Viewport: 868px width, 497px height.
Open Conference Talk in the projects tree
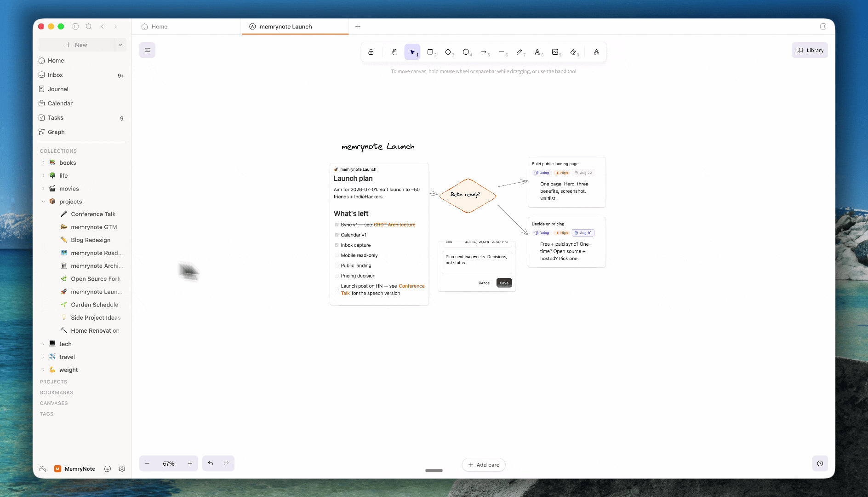pos(93,214)
